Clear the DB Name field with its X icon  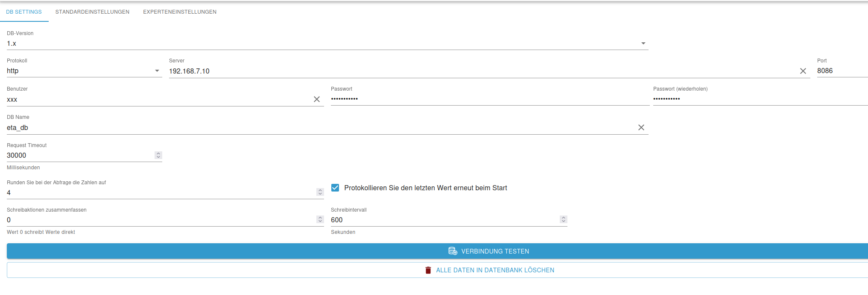pyautogui.click(x=641, y=127)
